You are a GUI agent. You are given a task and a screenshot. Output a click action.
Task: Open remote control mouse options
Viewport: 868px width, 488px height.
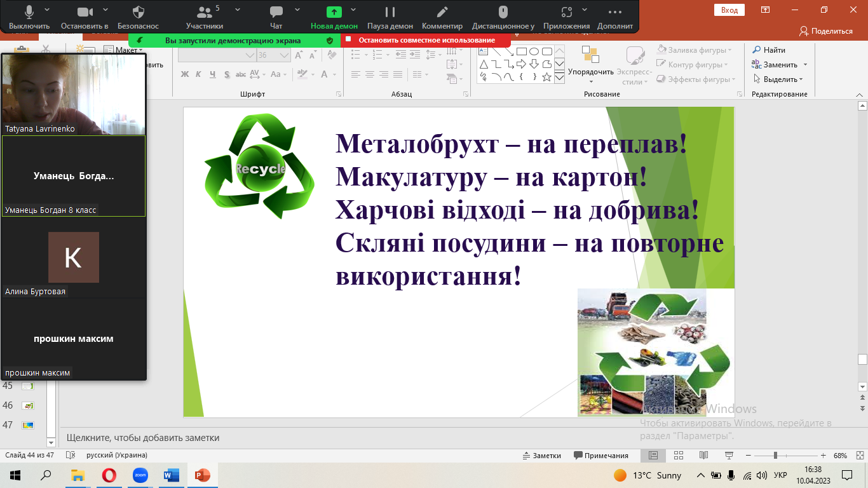[503, 17]
